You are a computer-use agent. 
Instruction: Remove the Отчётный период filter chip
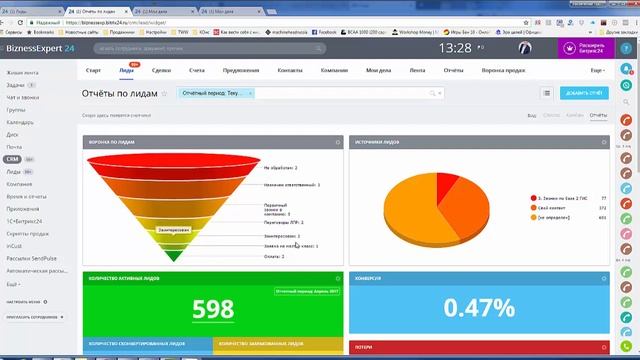(x=251, y=93)
